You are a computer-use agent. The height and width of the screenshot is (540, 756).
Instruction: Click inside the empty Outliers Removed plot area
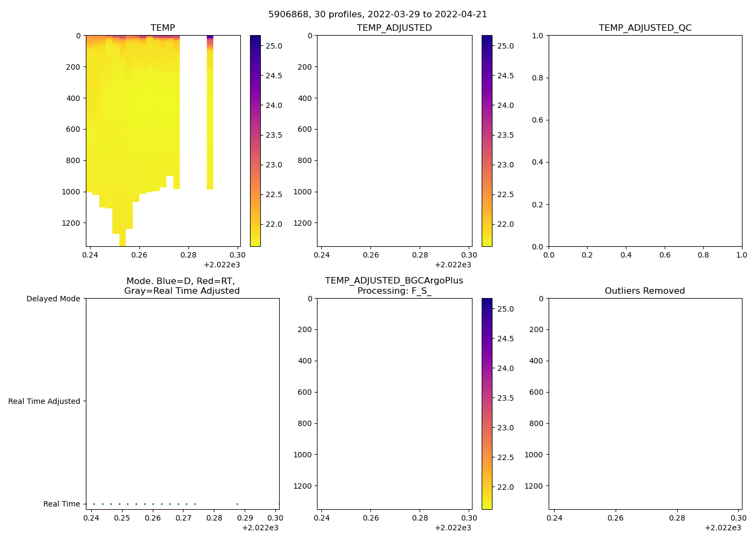tap(645, 403)
